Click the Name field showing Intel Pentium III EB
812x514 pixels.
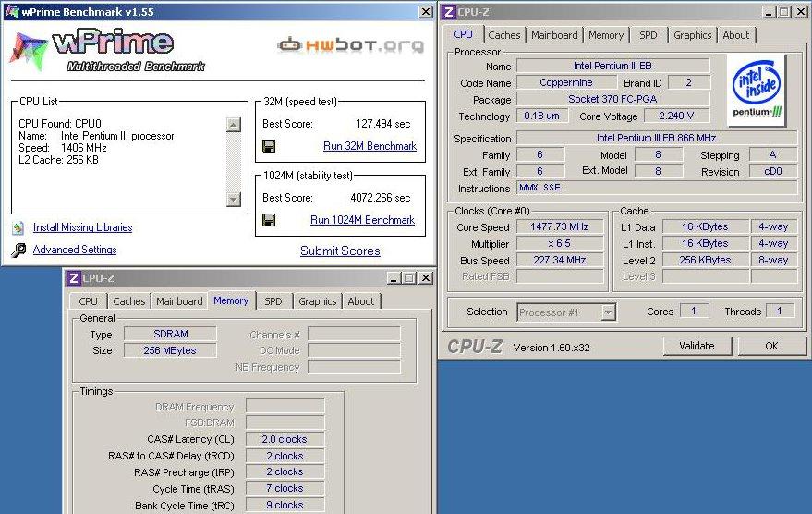click(x=613, y=66)
